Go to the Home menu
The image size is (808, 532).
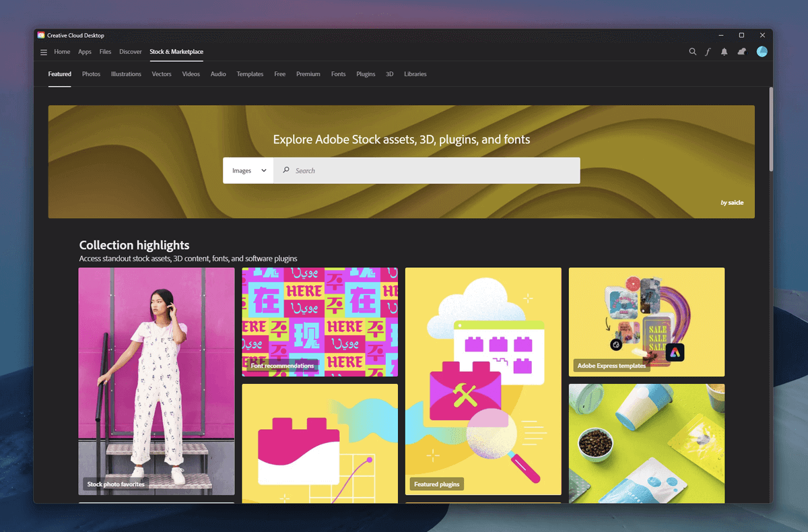tap(62, 52)
